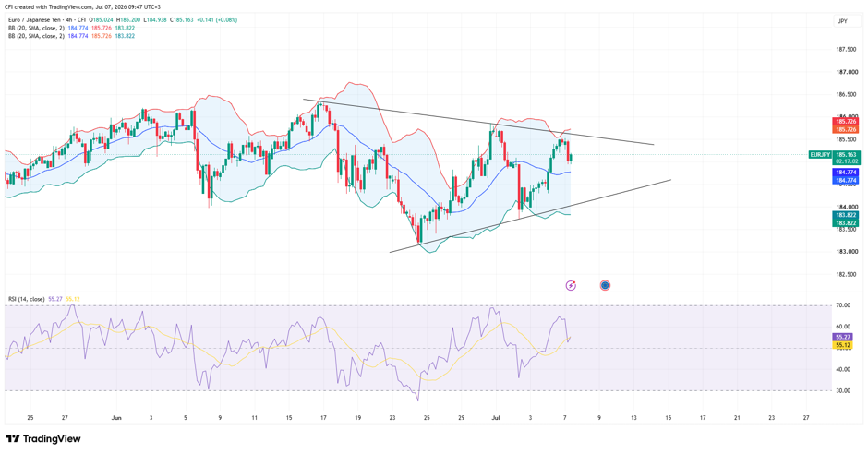The width and height of the screenshot is (868, 453).
Task: Click the close value C185.163
Action: [x=183, y=20]
